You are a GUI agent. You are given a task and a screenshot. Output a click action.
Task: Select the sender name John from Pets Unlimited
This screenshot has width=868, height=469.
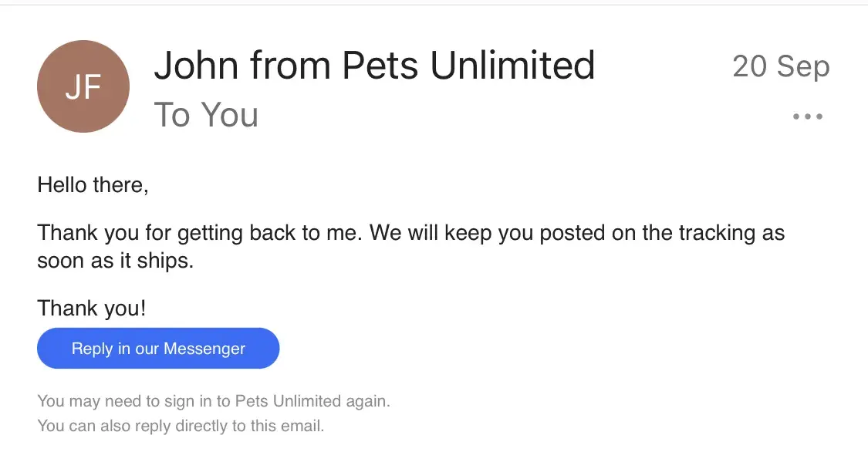pos(374,66)
